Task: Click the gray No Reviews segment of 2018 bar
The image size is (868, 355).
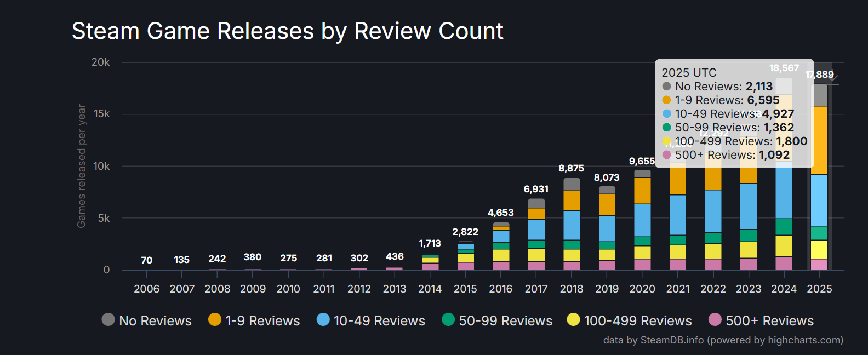Action: [572, 184]
